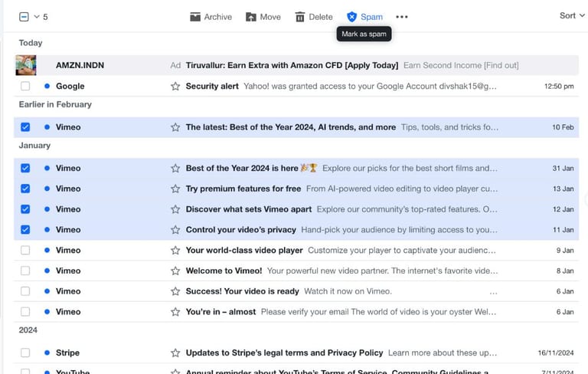Click 'Earn Second Income [Find out]' ad text

tap(461, 65)
